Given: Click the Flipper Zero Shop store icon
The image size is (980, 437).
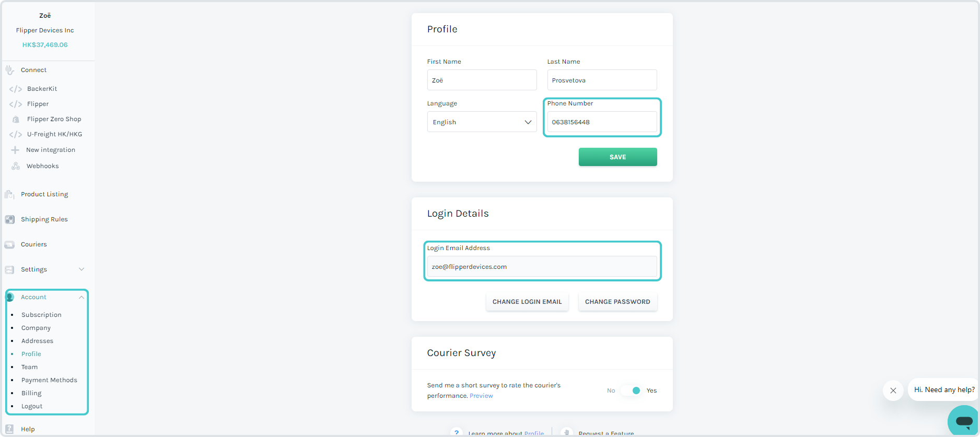Looking at the screenshot, I should pos(16,120).
